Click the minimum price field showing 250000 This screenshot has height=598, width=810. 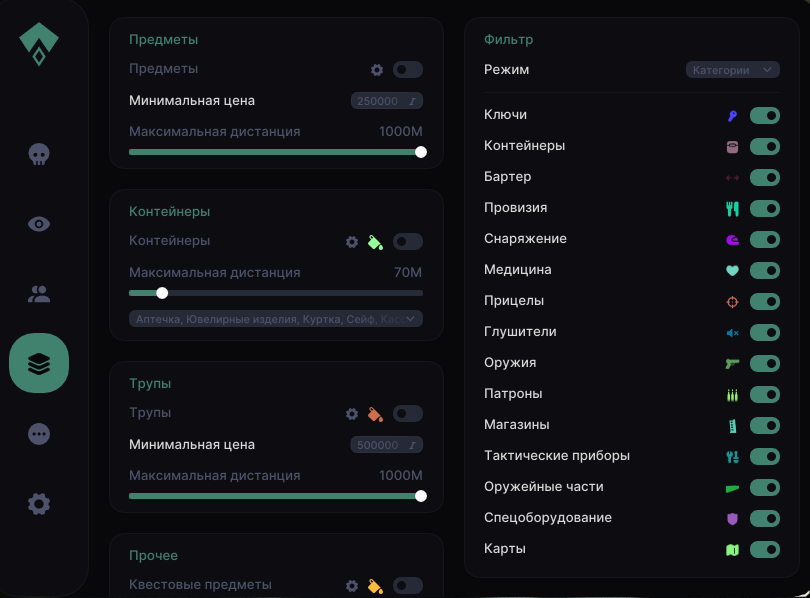[x=386, y=101]
